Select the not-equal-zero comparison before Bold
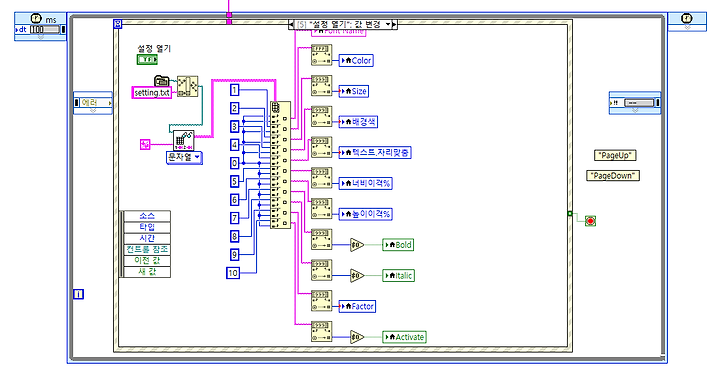 [x=357, y=245]
